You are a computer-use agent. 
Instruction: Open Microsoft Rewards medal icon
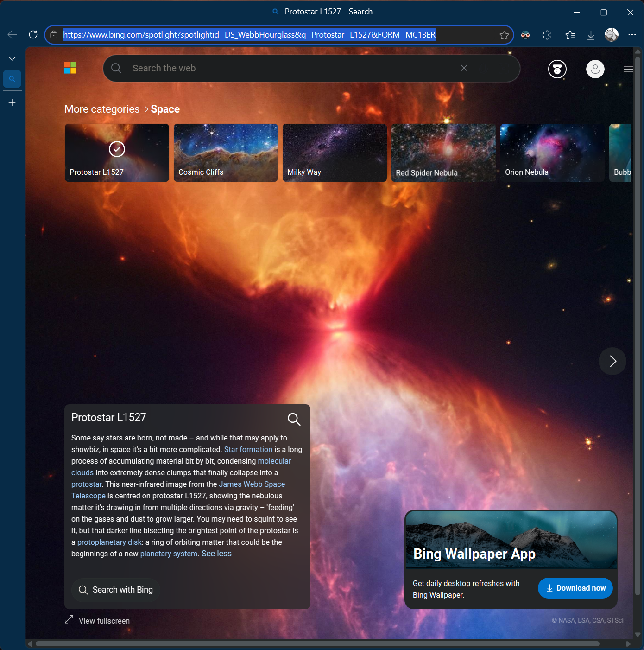(x=557, y=69)
